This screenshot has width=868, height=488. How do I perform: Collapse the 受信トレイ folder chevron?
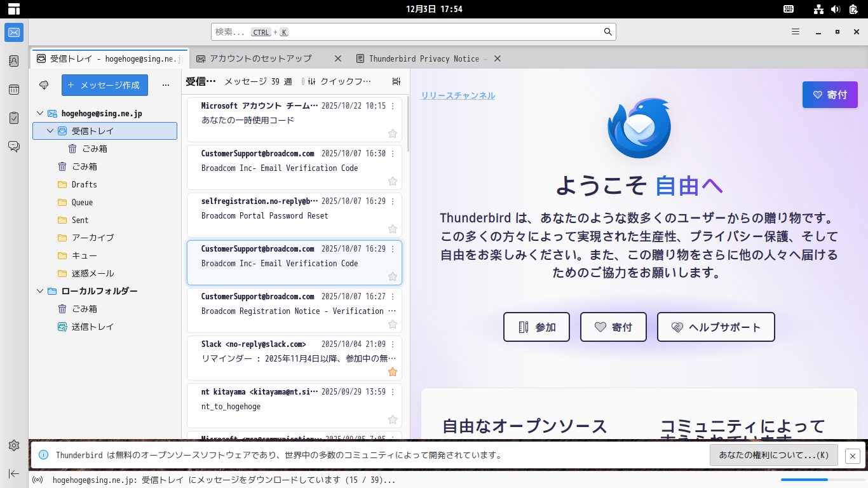coord(50,131)
